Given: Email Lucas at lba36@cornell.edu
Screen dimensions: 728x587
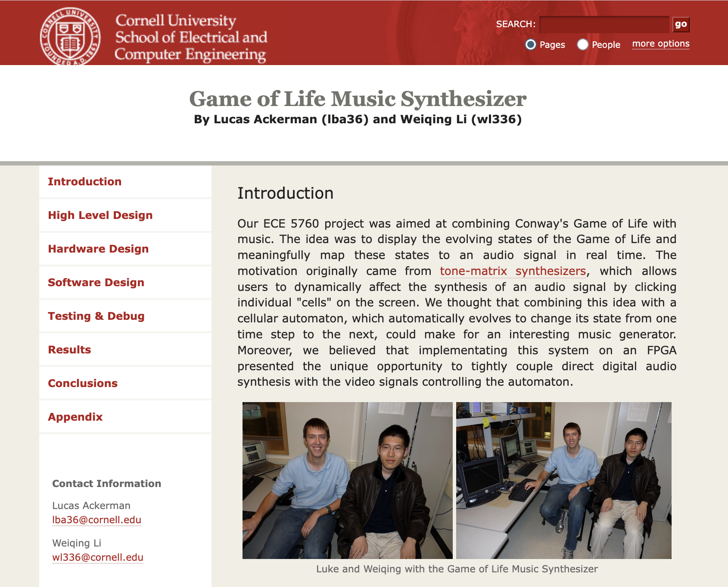Looking at the screenshot, I should click(96, 520).
